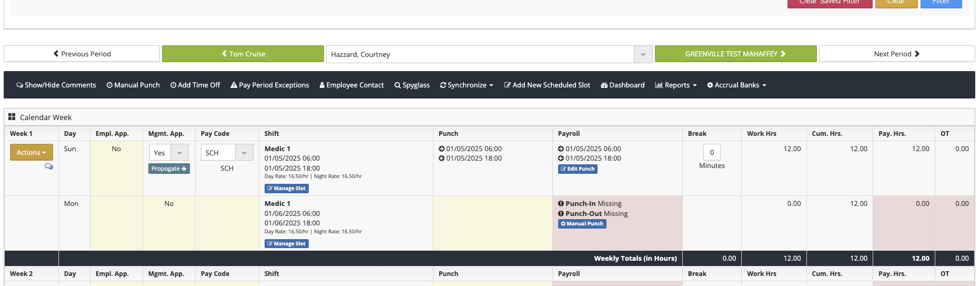Click Pay Period Exceptions warning item
980x286 pixels.
click(x=269, y=85)
